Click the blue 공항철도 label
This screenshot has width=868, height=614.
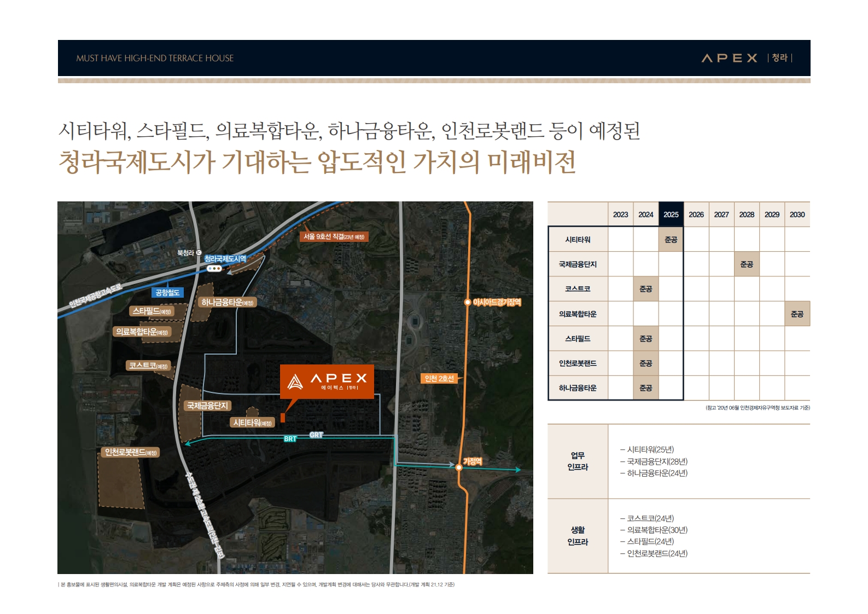point(167,293)
